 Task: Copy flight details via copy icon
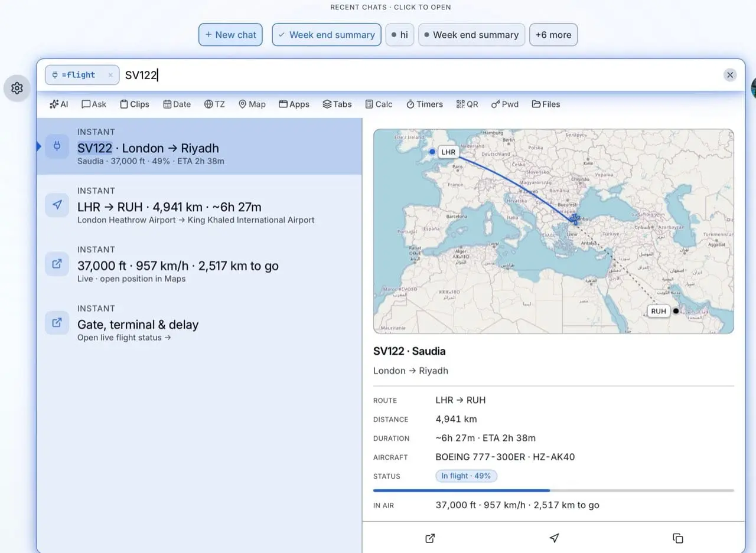pyautogui.click(x=678, y=538)
